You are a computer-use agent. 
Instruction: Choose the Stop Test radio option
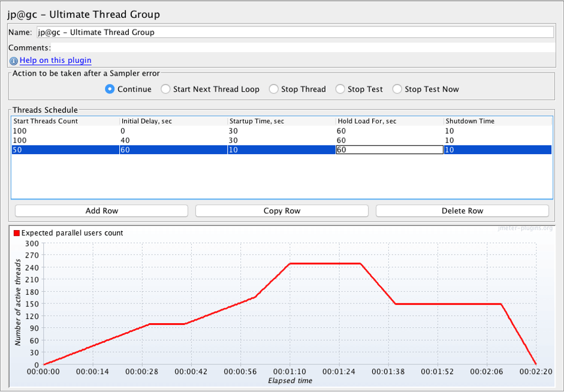(340, 89)
